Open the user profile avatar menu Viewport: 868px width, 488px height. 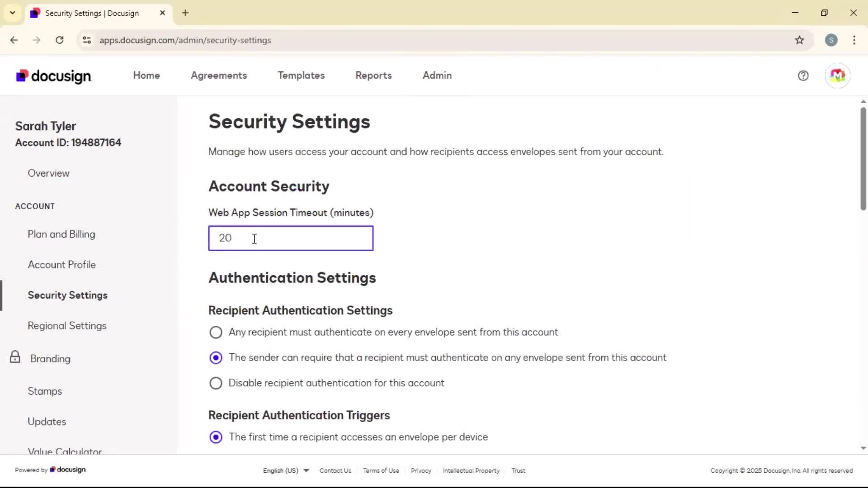click(x=837, y=75)
